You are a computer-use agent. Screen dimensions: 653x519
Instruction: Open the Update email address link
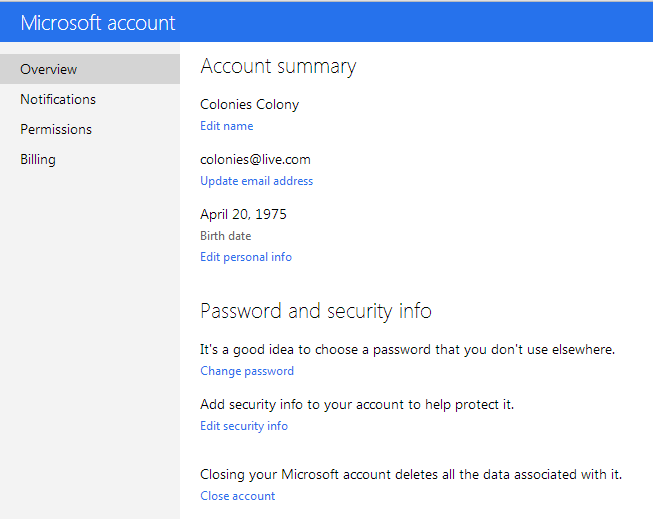pyautogui.click(x=257, y=181)
